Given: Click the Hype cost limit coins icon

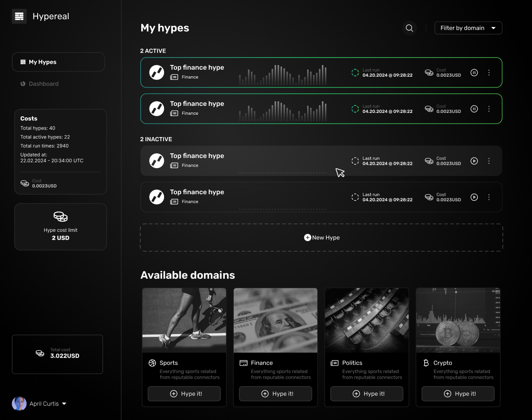Looking at the screenshot, I should [x=60, y=217].
